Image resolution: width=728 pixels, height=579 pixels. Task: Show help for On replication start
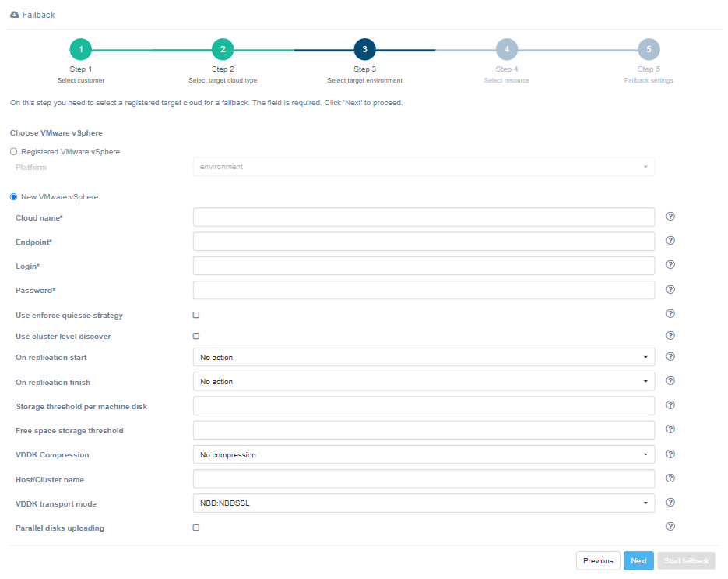tap(670, 356)
